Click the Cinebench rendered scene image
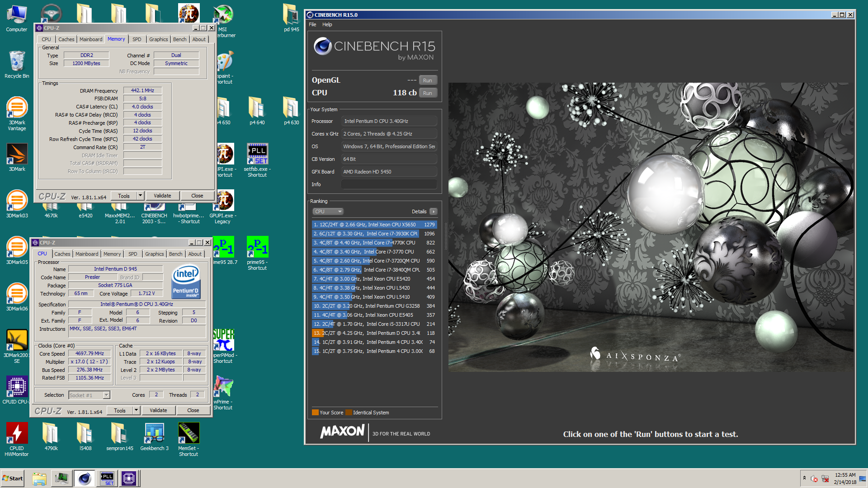This screenshot has height=488, width=868. click(651, 227)
